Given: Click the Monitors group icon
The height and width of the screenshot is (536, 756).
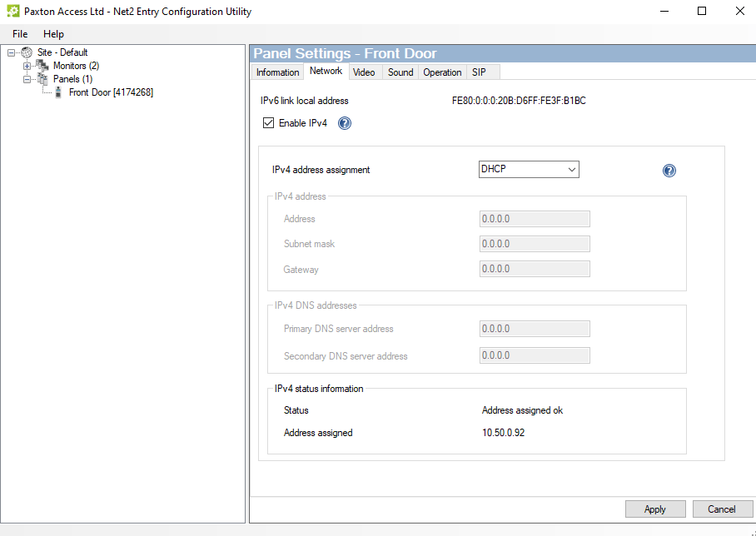Looking at the screenshot, I should point(42,66).
